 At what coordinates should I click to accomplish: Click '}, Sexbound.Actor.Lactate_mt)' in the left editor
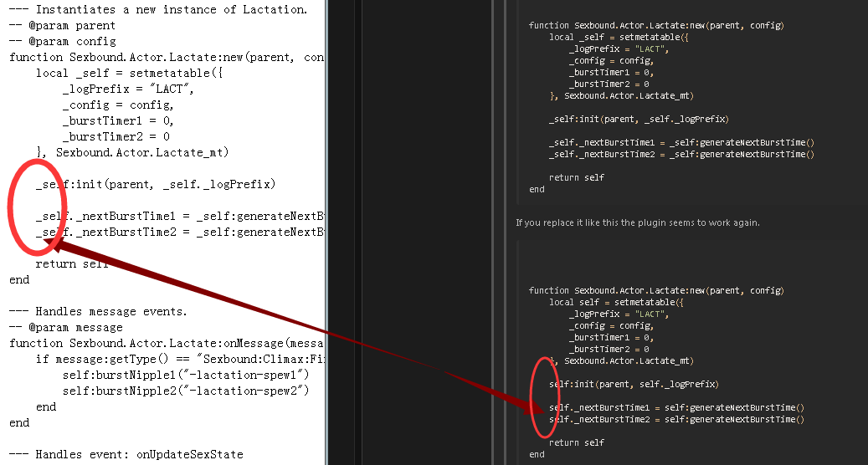point(131,152)
